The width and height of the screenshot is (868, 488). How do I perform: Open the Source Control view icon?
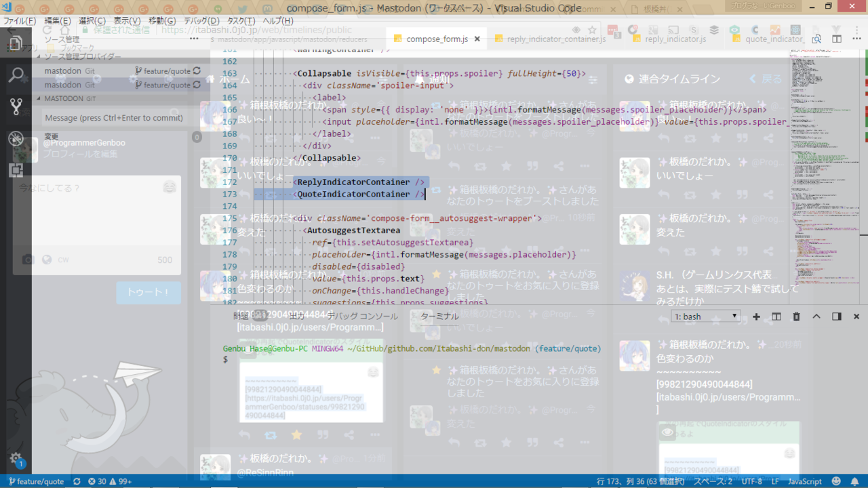coord(16,106)
